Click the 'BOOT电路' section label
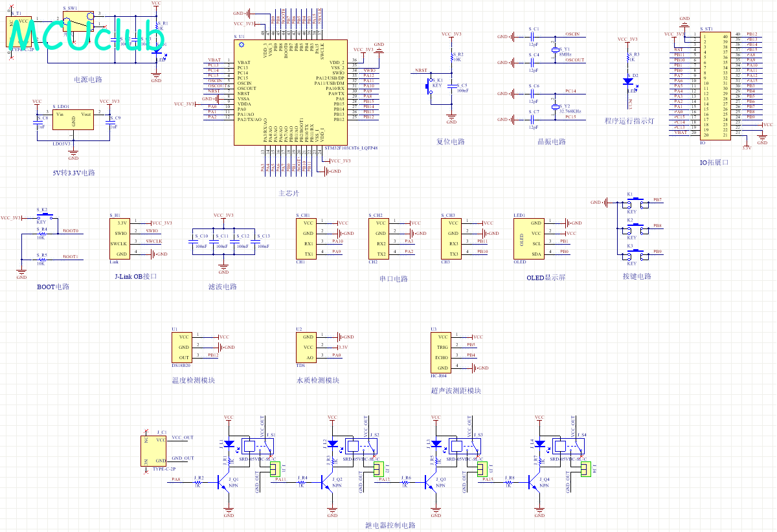 [x=53, y=287]
